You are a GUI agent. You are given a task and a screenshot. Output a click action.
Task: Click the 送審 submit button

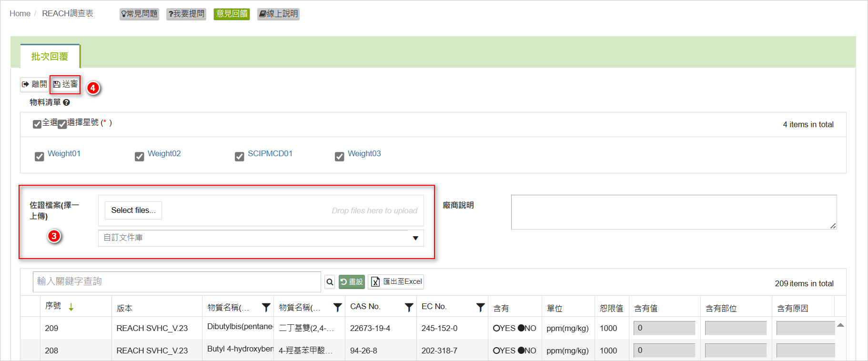66,84
